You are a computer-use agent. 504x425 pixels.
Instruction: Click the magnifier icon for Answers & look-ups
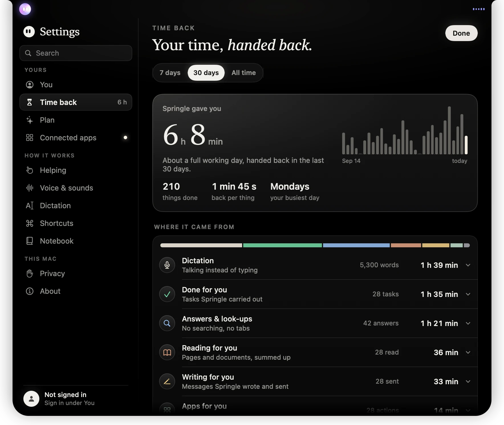167,323
